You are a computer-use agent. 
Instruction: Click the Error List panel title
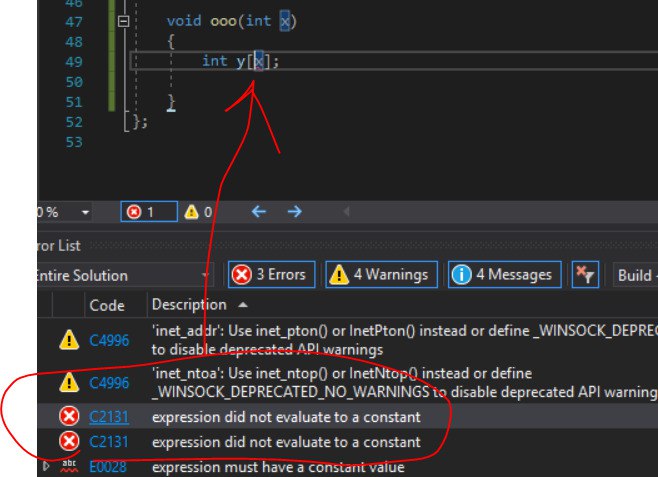pyautogui.click(x=59, y=246)
